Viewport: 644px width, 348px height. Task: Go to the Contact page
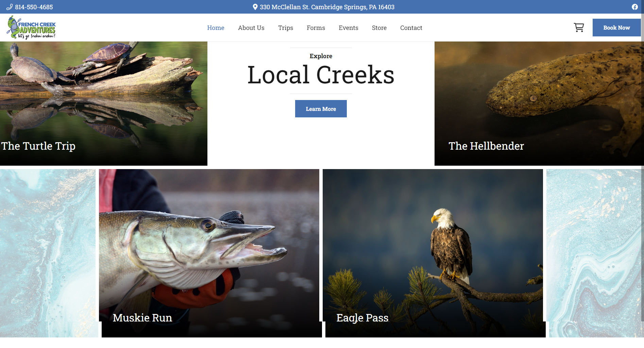[411, 28]
